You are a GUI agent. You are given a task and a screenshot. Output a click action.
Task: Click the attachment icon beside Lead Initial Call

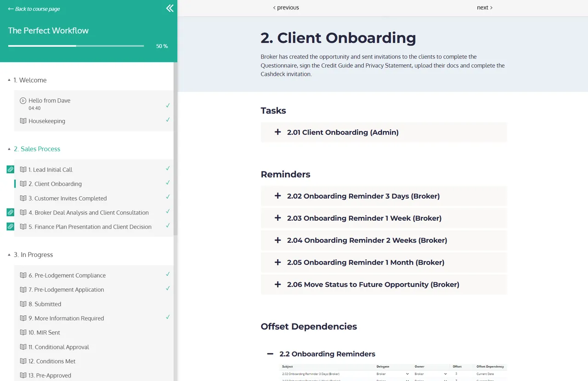(x=11, y=170)
